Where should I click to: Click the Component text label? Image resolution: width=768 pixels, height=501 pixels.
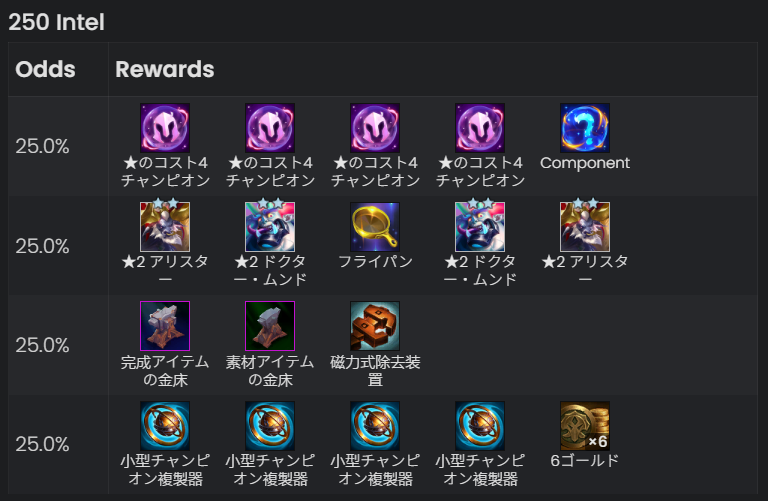pos(585,163)
